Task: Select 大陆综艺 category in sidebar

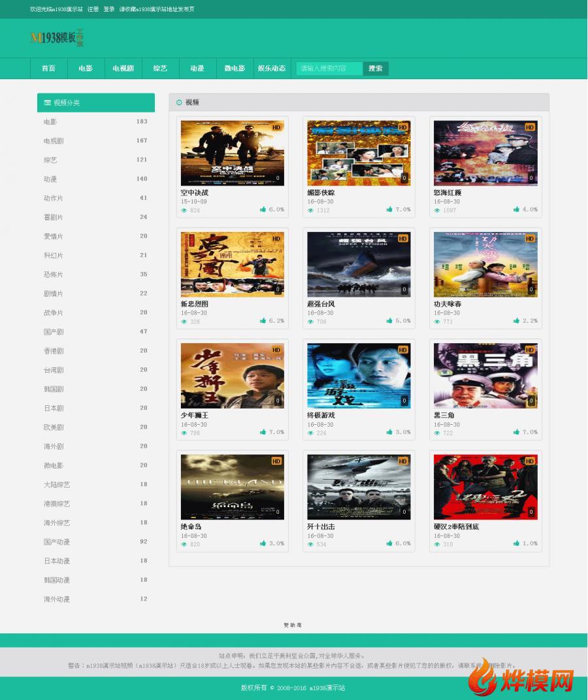Action: 95,484
